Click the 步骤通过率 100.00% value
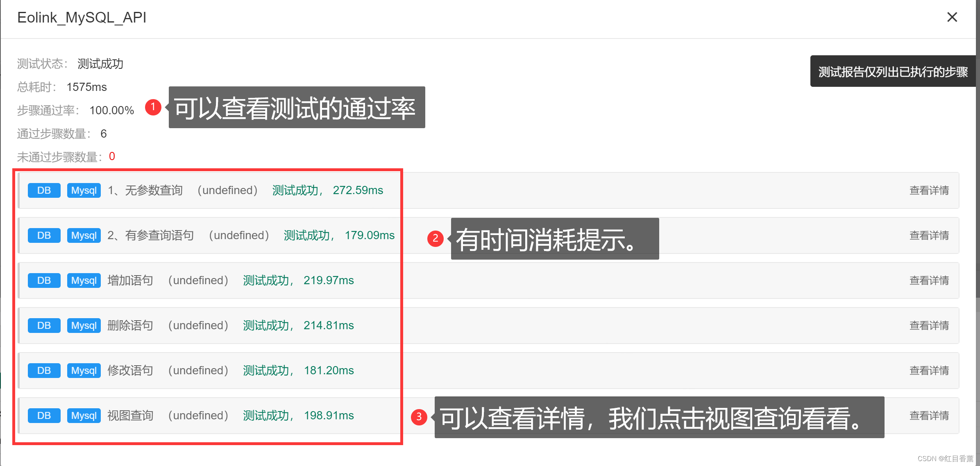Viewport: 980px width, 466px height. tap(111, 111)
